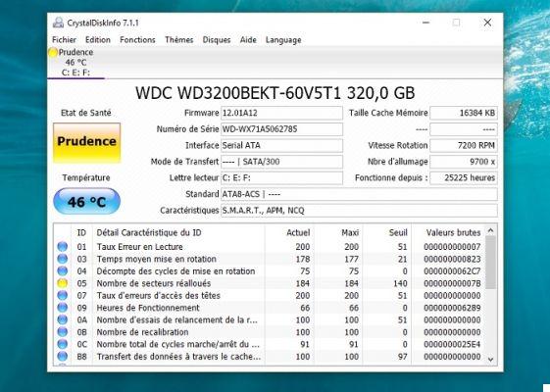
Task: Click yellow warning icon for ID 05 row
Action: pos(63,283)
